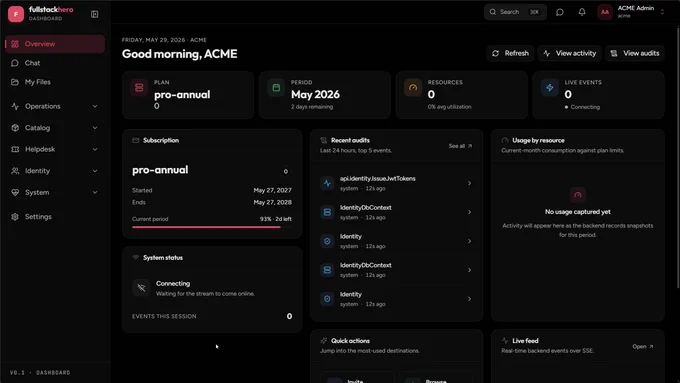Click the Settings gear icon
This screenshot has width=680, height=383.
coord(15,216)
